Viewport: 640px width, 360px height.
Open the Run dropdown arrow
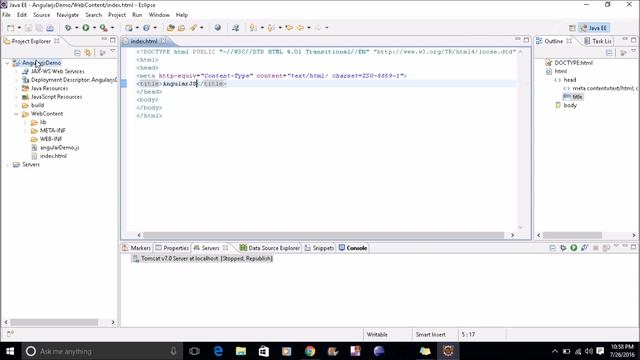94,28
